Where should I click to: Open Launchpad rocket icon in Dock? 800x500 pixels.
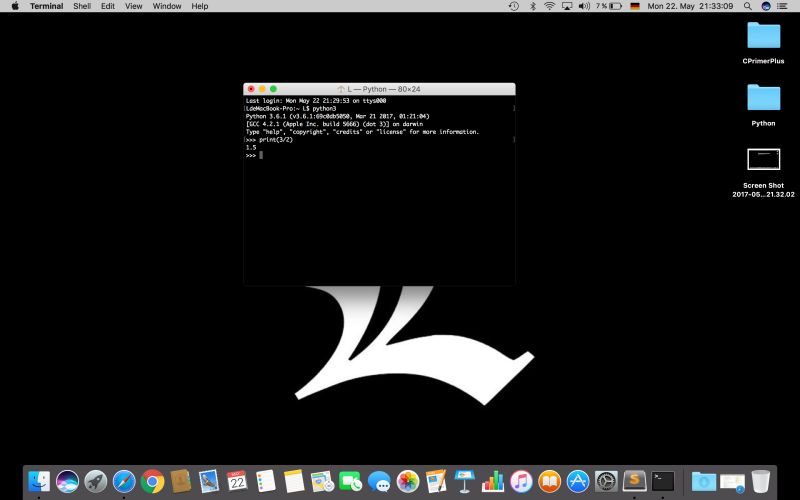[x=95, y=481]
